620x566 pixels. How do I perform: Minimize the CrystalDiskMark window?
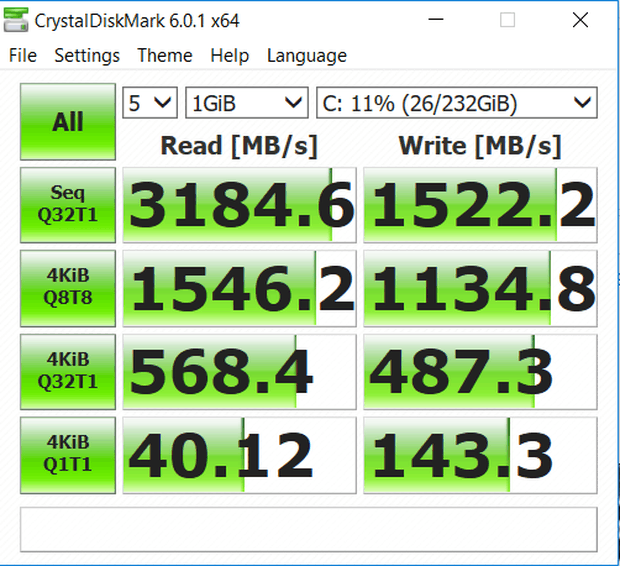pyautogui.click(x=436, y=20)
